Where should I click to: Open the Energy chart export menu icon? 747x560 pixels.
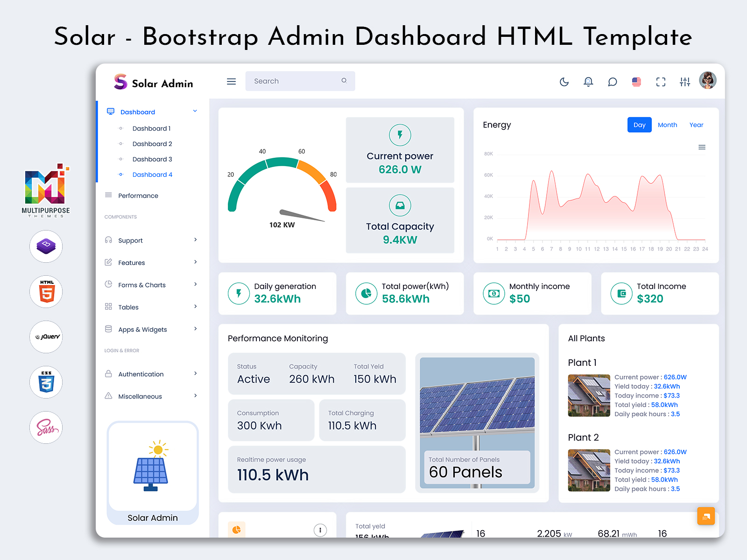click(702, 147)
